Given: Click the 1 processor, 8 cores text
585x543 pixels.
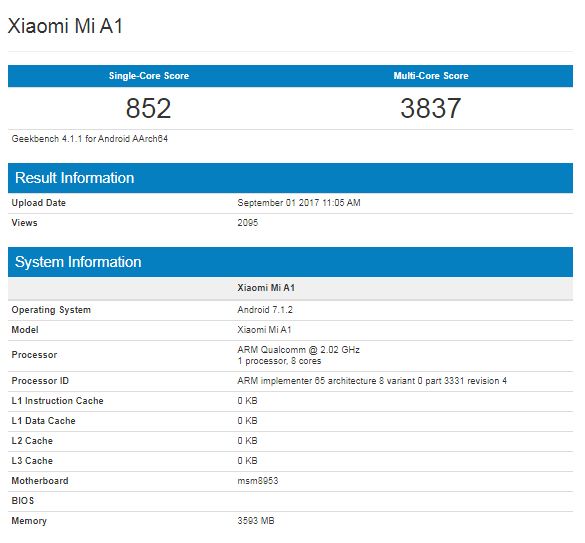Looking at the screenshot, I should click(x=279, y=361).
